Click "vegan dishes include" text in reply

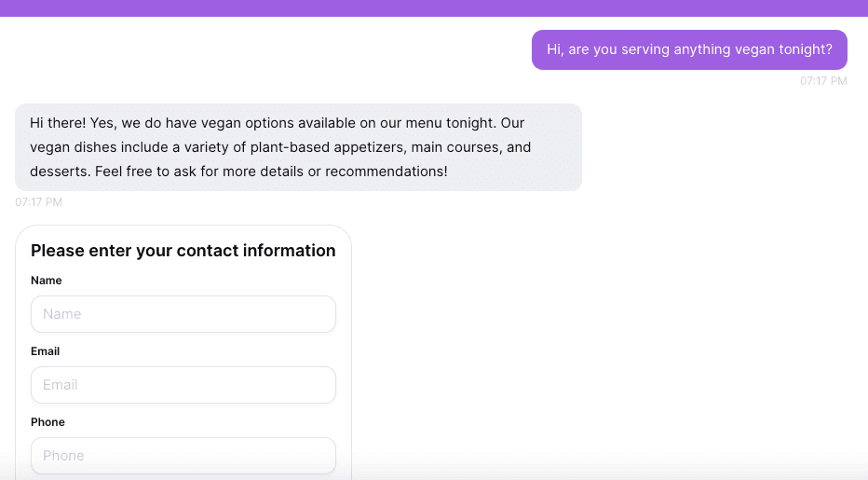point(99,147)
